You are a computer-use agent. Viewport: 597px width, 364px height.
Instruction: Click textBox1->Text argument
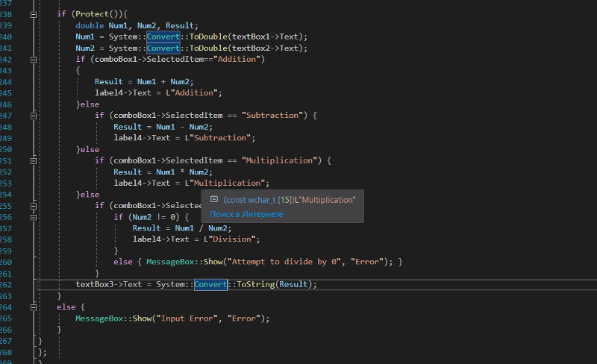coord(265,37)
